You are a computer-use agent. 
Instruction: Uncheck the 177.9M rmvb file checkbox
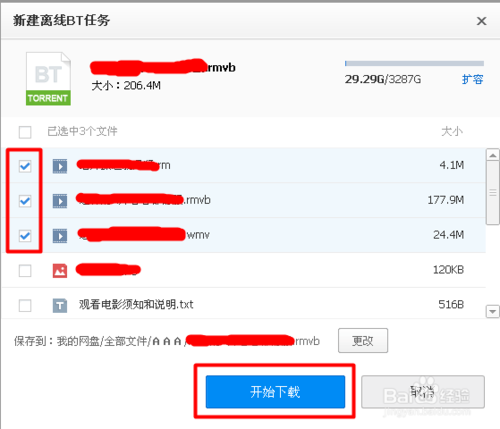(25, 201)
